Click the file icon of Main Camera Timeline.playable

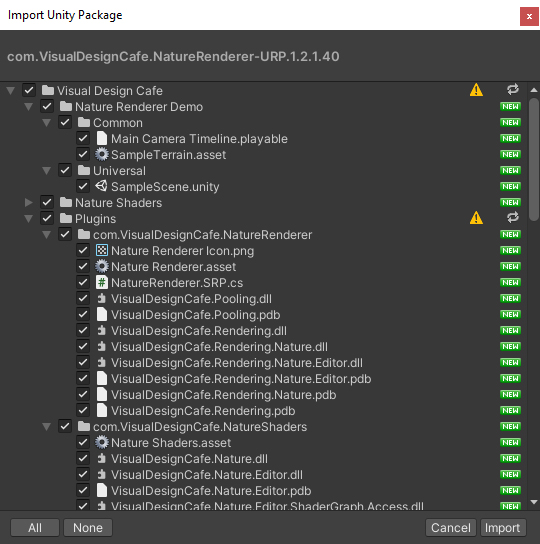[x=102, y=138]
